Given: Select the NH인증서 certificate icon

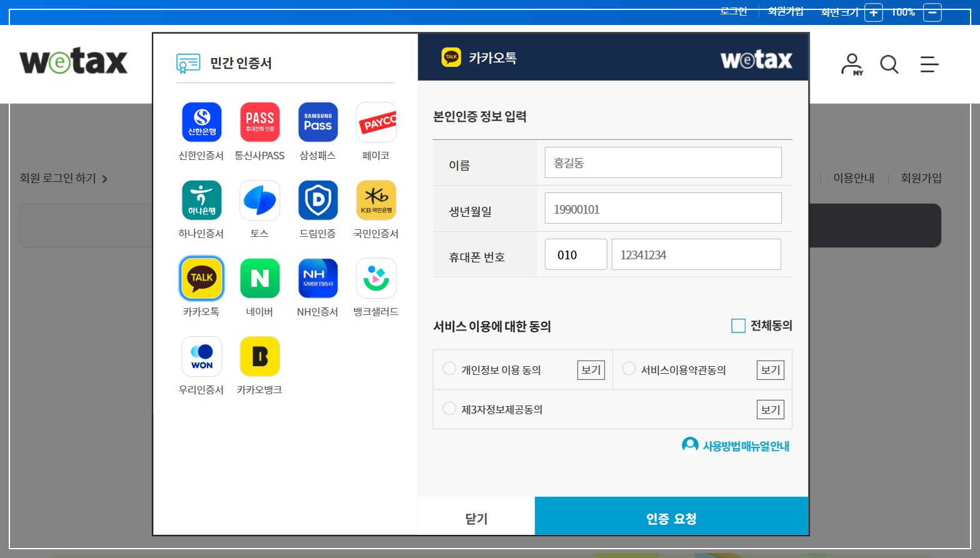Looking at the screenshot, I should click(318, 278).
